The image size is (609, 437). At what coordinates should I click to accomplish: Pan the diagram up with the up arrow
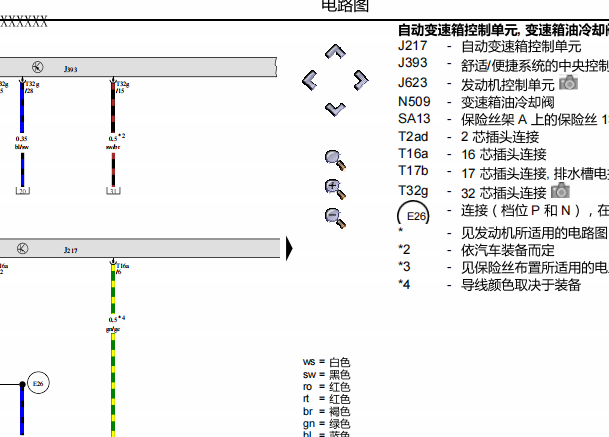point(335,52)
